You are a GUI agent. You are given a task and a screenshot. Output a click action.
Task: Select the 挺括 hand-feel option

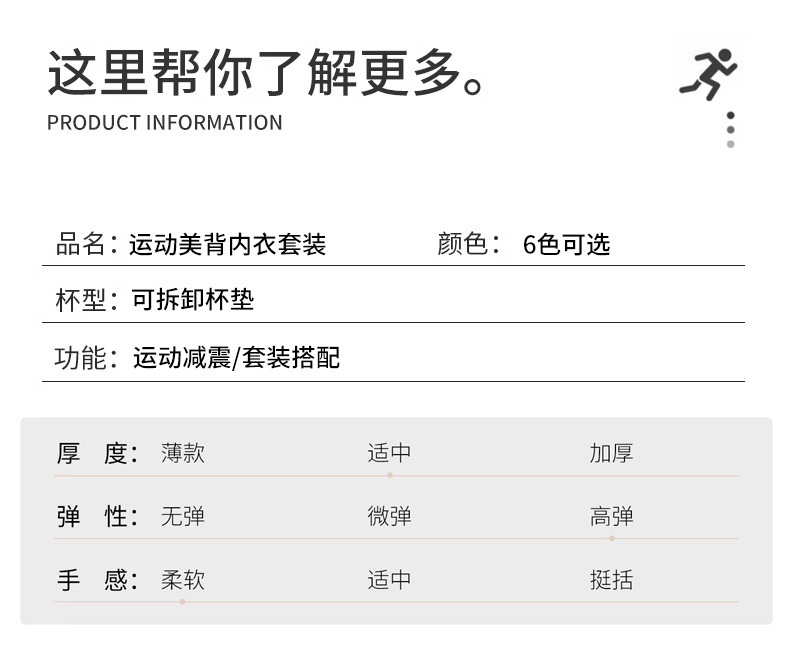coord(611,580)
